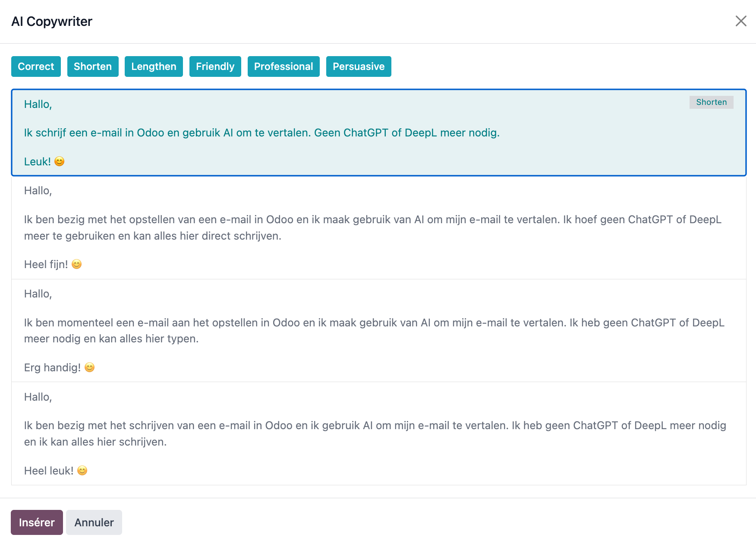
Task: Select the message ending 'Heel fijn!'
Action: [x=378, y=228]
